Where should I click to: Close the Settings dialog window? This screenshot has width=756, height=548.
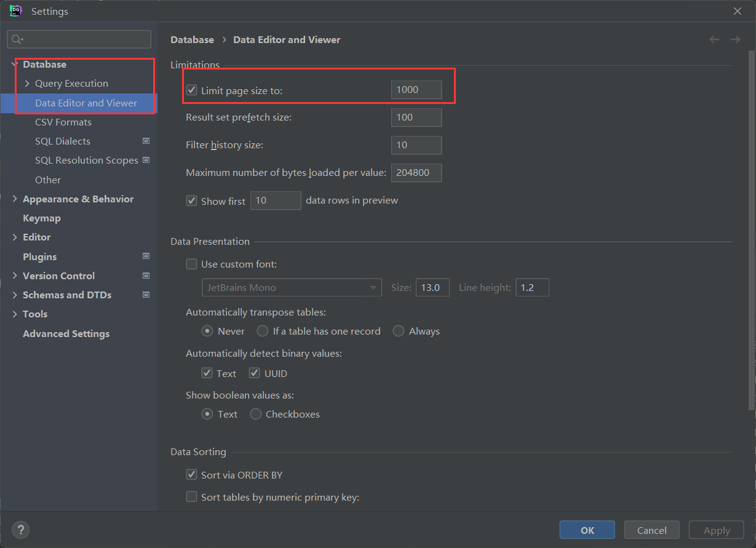tap(738, 11)
